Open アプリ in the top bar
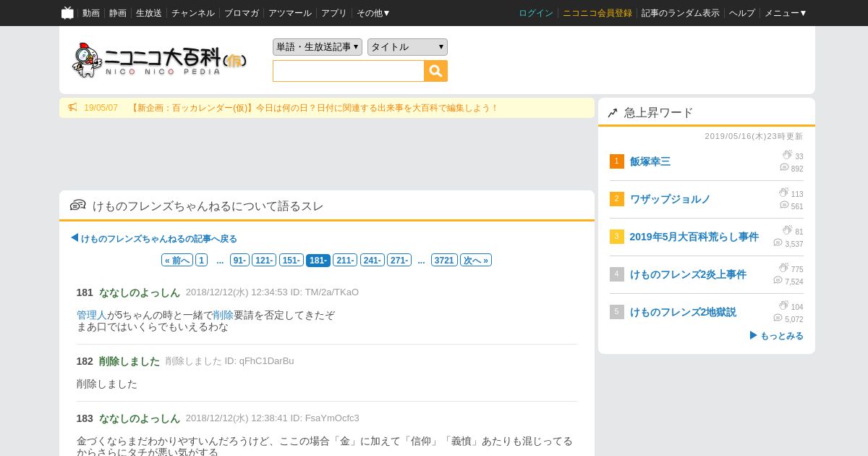868x456 pixels. (334, 13)
